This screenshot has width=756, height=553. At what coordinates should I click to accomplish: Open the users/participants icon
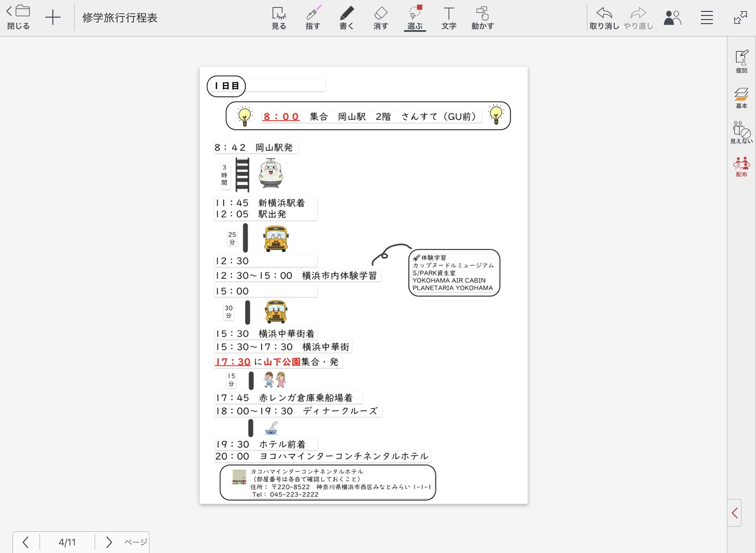[x=672, y=18]
